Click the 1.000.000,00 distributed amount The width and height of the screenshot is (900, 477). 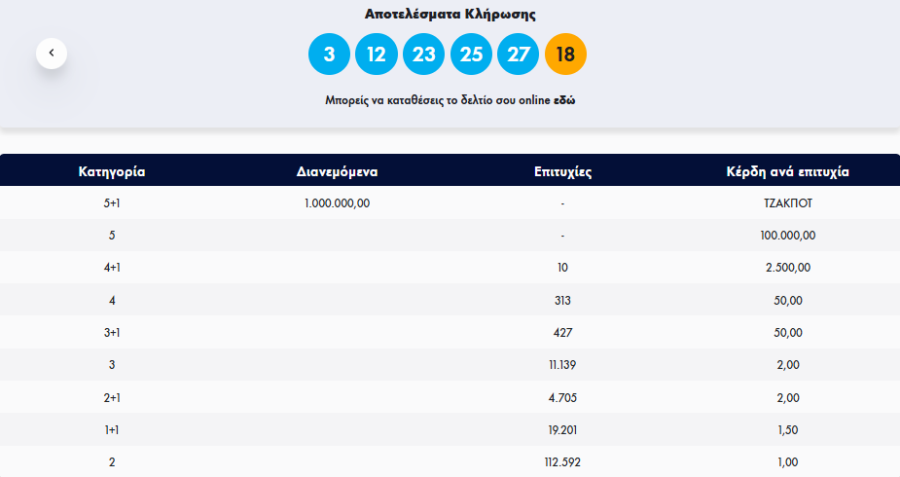coord(337,203)
